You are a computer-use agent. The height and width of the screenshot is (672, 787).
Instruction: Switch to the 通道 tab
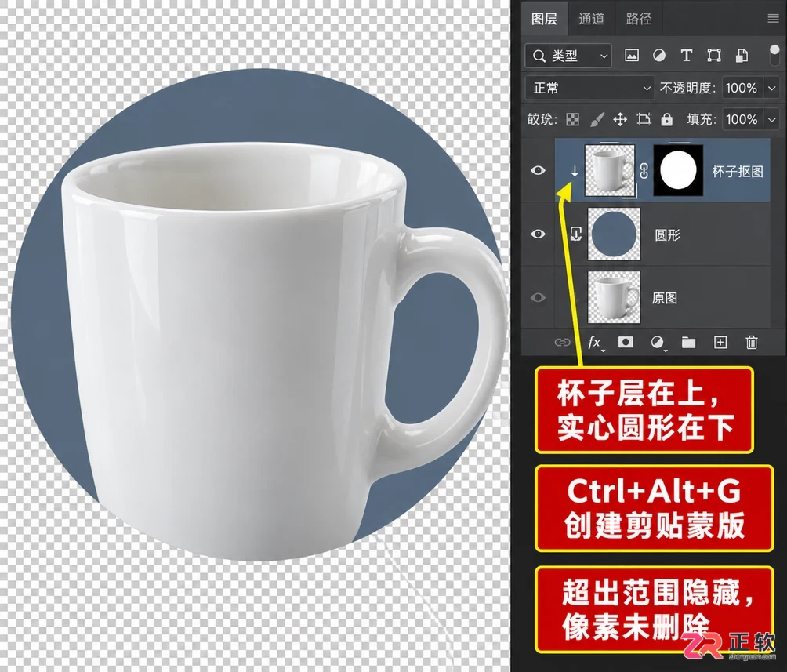(591, 19)
